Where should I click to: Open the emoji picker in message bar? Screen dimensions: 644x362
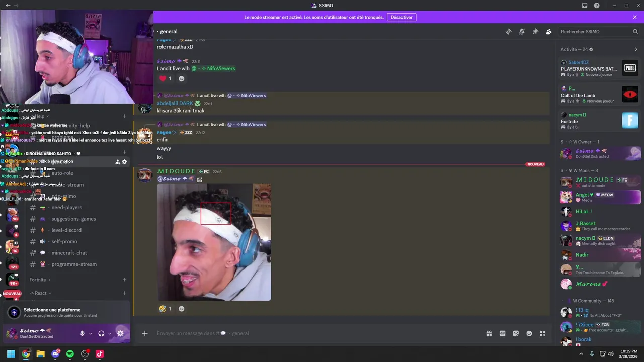[x=529, y=333]
